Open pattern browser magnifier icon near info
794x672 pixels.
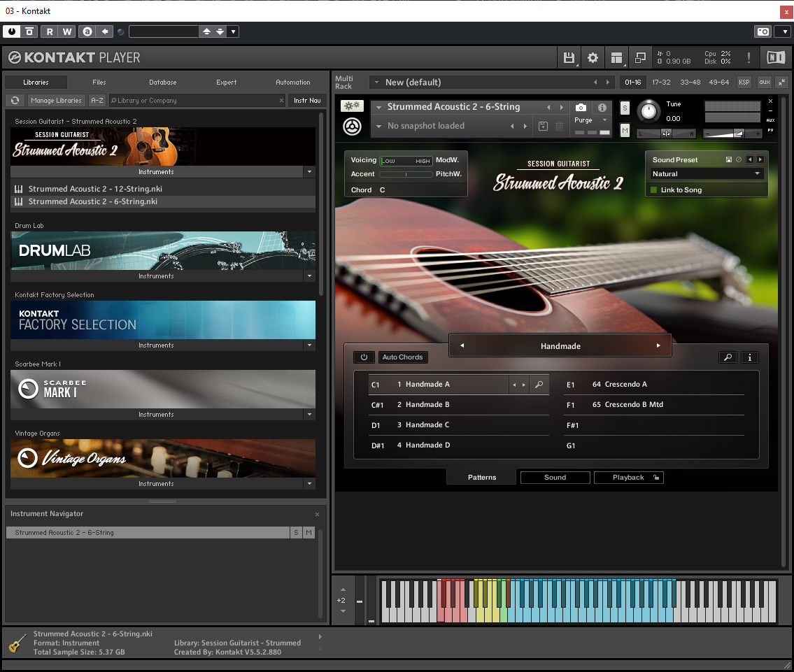pos(728,357)
